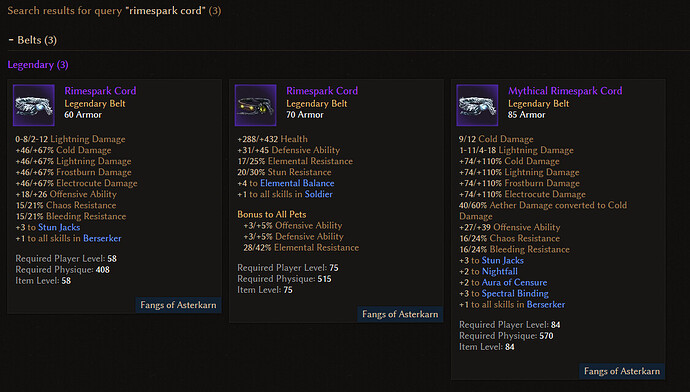The image size is (690, 392).
Task: Select the Aether Damage converted to Cold stat
Action: 543,211
